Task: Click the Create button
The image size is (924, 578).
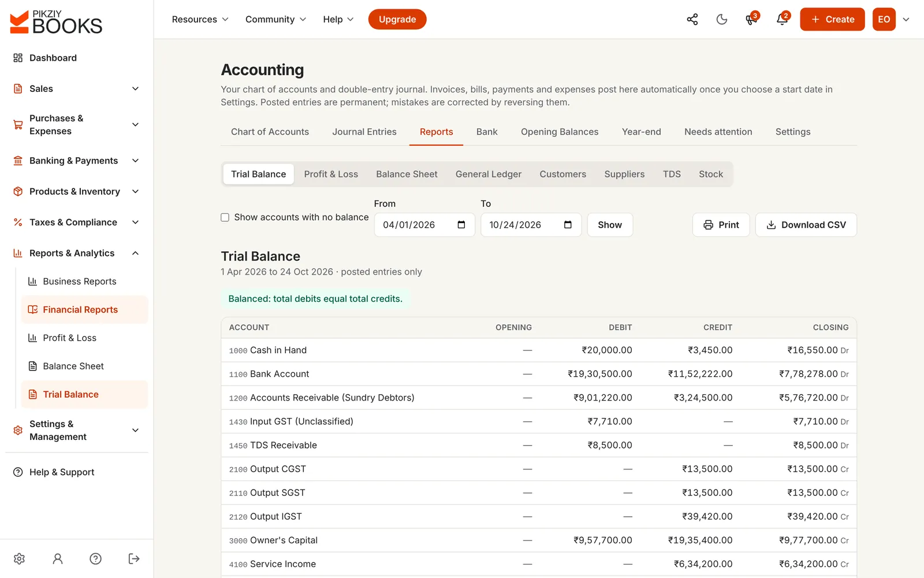Action: click(832, 19)
